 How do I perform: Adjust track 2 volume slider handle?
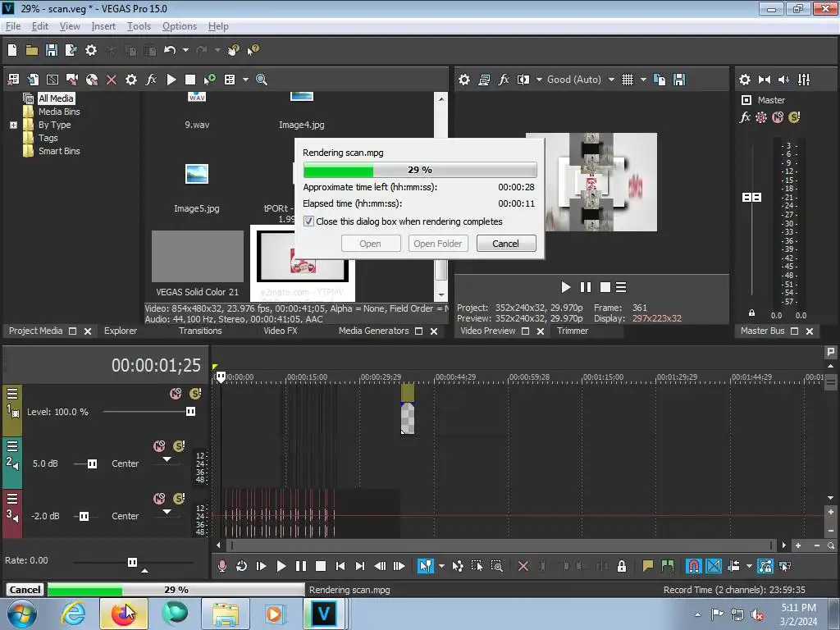click(92, 464)
